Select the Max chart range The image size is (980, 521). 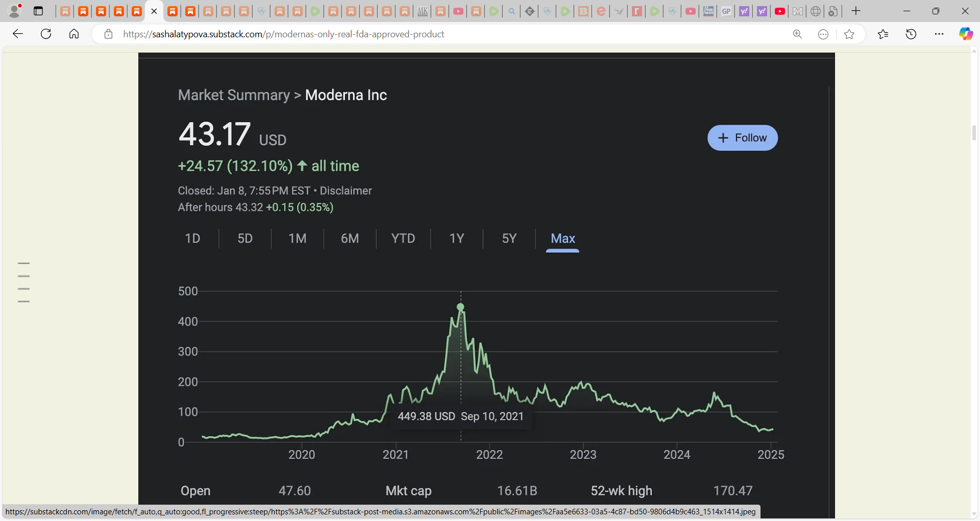pos(562,239)
